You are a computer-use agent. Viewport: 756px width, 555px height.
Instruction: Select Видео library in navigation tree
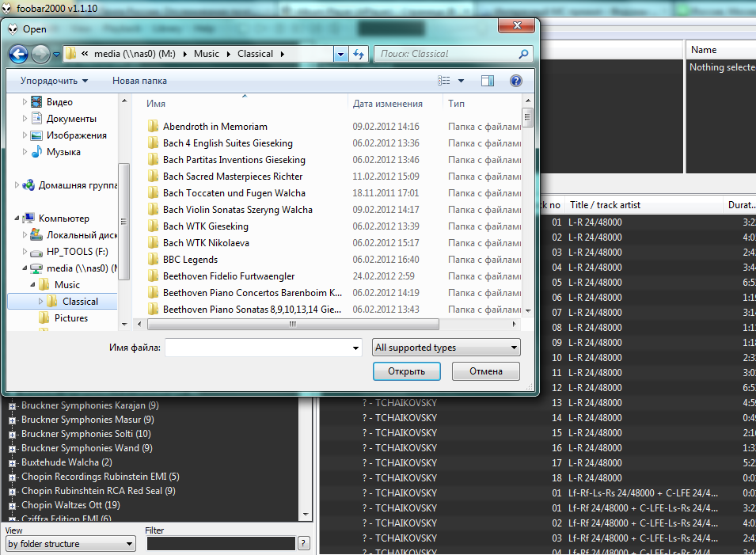60,102
